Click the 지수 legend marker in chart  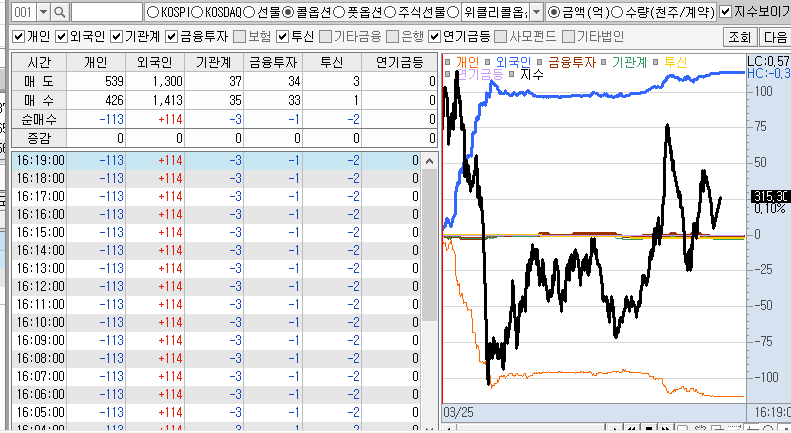tap(513, 74)
